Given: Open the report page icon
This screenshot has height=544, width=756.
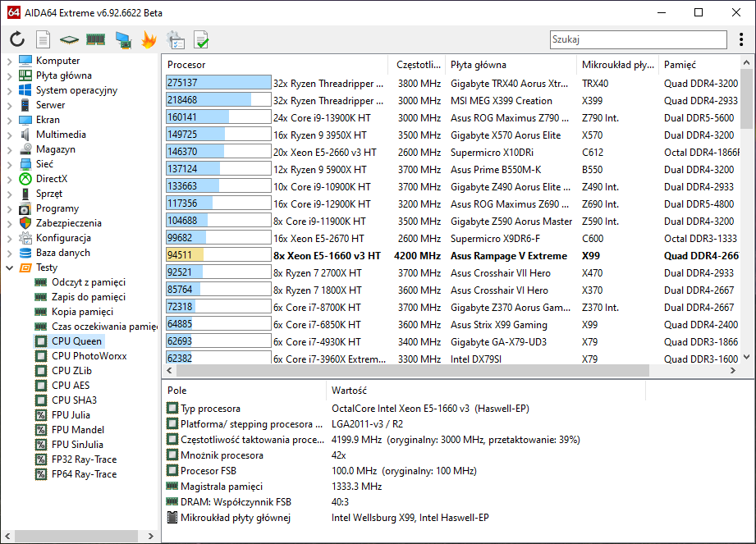Looking at the screenshot, I should coord(44,39).
